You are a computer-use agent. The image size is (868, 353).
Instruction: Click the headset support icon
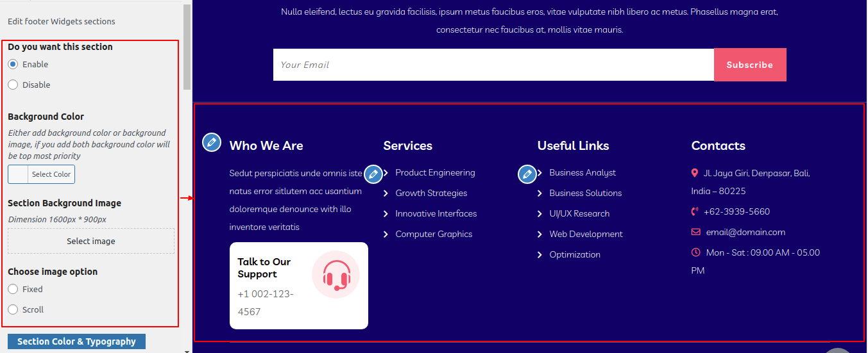pyautogui.click(x=336, y=275)
